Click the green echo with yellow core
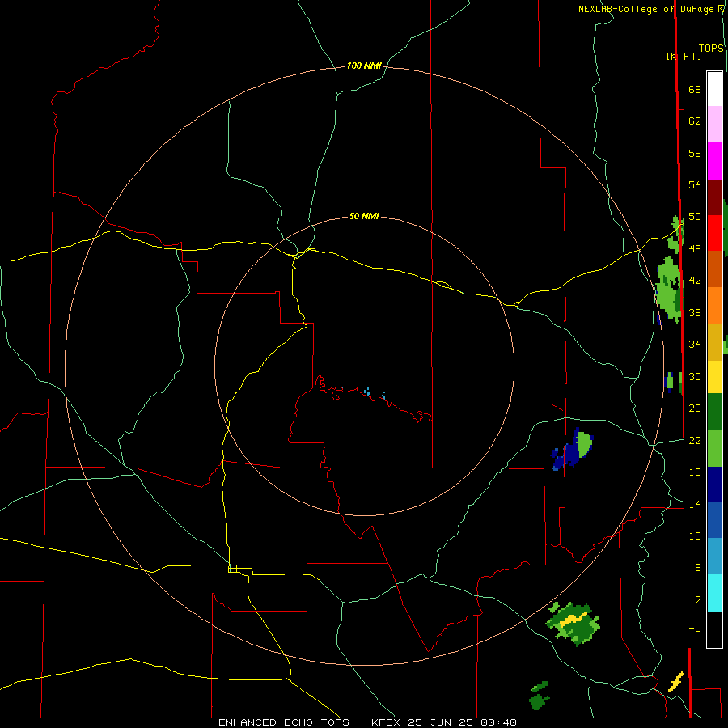This screenshot has height=728, width=728. [573, 623]
